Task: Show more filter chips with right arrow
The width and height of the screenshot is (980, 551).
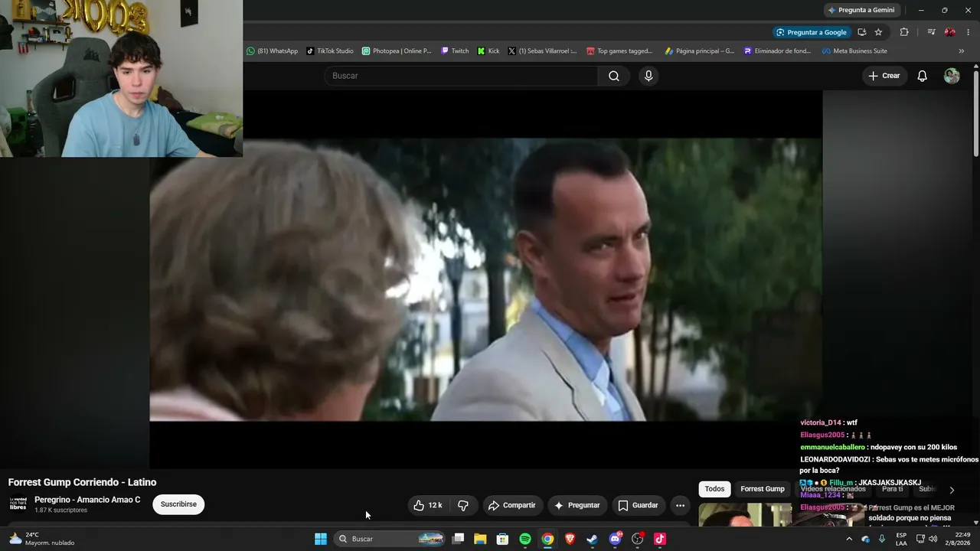Action: (x=952, y=490)
